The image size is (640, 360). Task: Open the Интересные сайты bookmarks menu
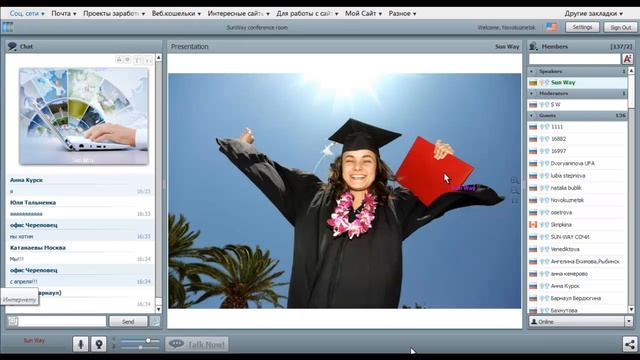(238, 13)
